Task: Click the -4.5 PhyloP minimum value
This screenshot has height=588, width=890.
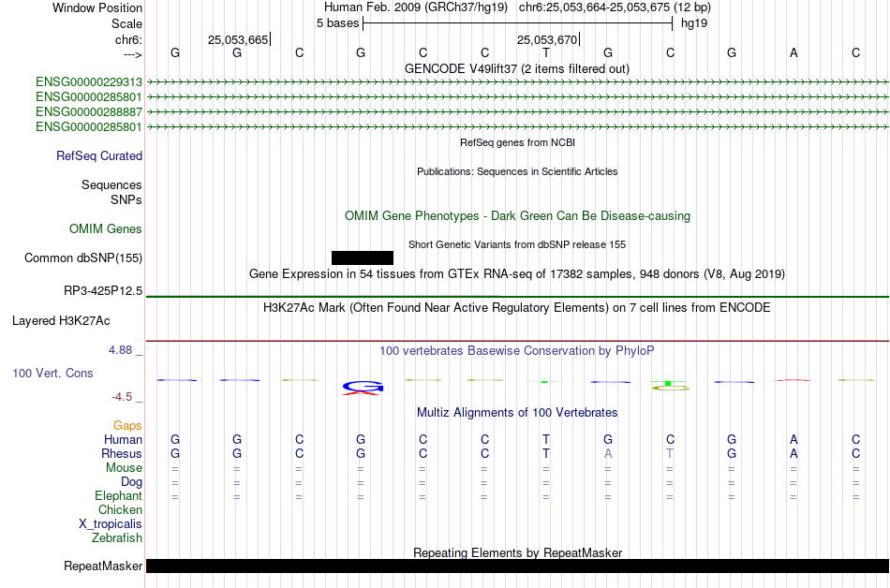Action: click(x=122, y=397)
